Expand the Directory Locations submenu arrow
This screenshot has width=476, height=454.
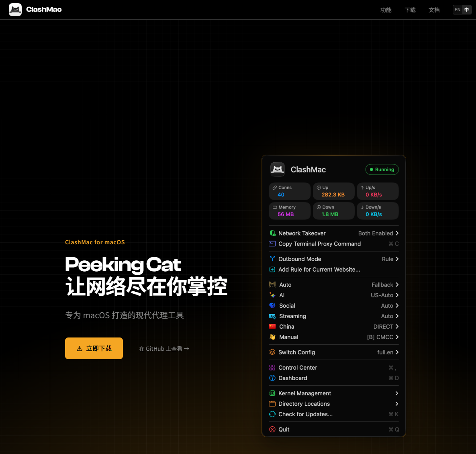click(x=397, y=404)
